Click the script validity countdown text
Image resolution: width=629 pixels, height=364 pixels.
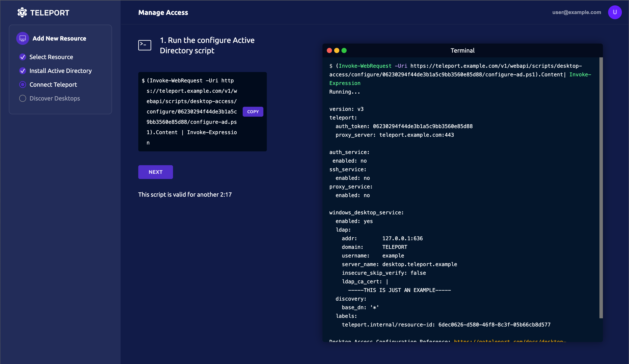coord(185,195)
